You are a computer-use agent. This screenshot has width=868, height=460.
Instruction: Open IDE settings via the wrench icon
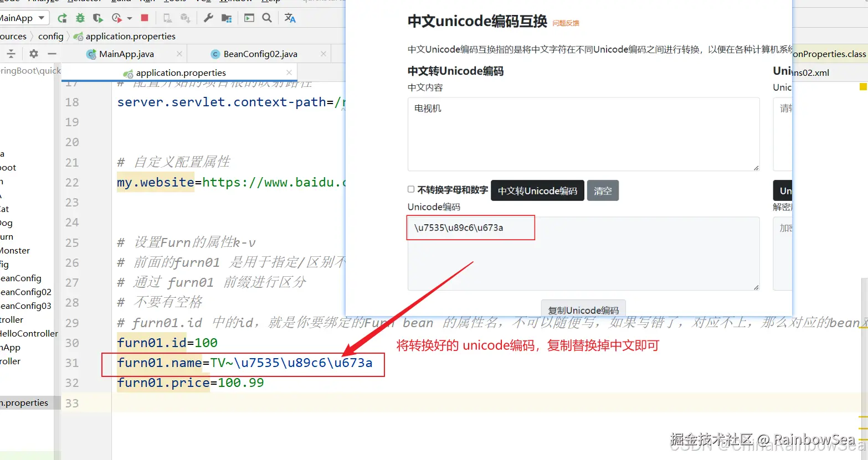pyautogui.click(x=208, y=18)
